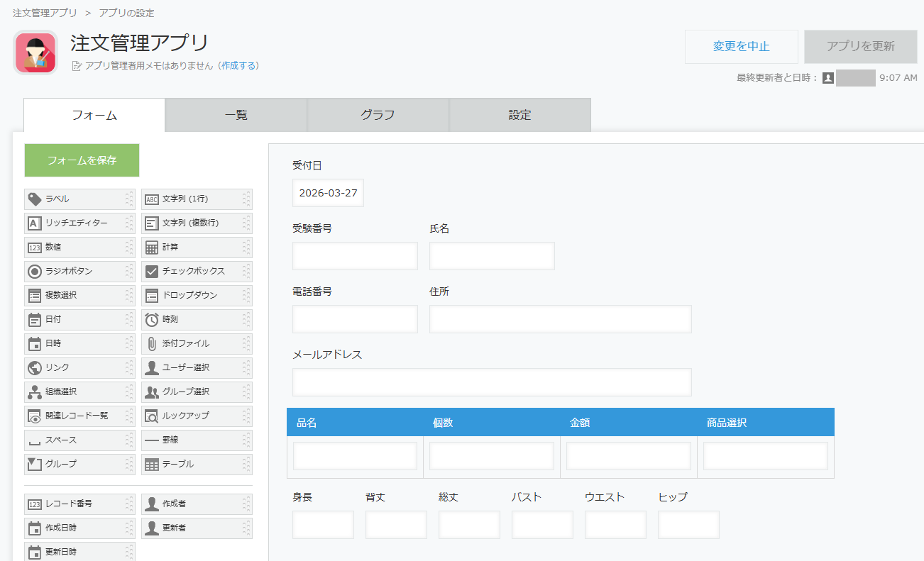Open the グラフ tab
The image size is (924, 561).
click(378, 115)
